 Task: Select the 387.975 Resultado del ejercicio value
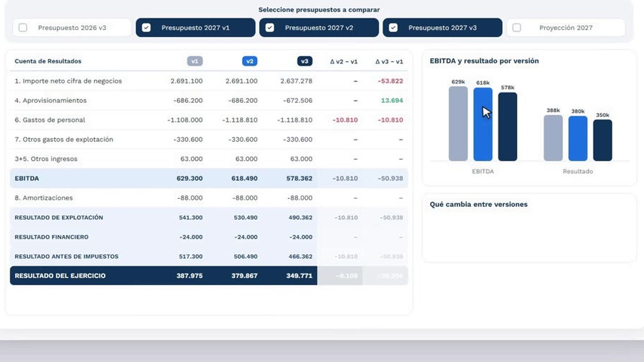(190, 276)
